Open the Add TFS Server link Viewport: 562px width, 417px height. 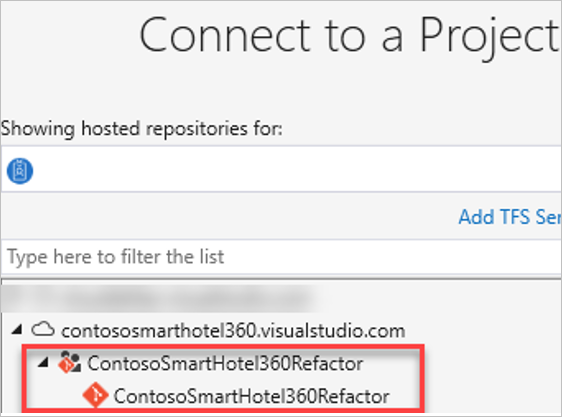(x=510, y=217)
